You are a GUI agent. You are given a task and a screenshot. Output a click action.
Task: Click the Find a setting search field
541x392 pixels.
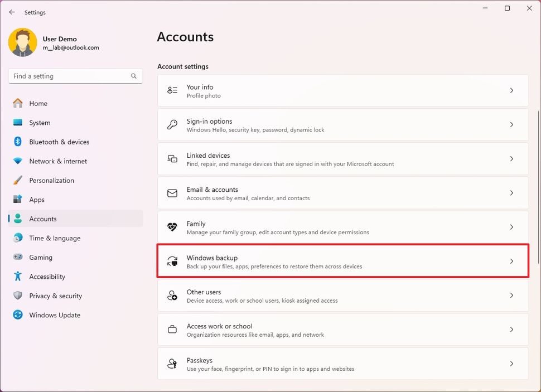pos(75,76)
